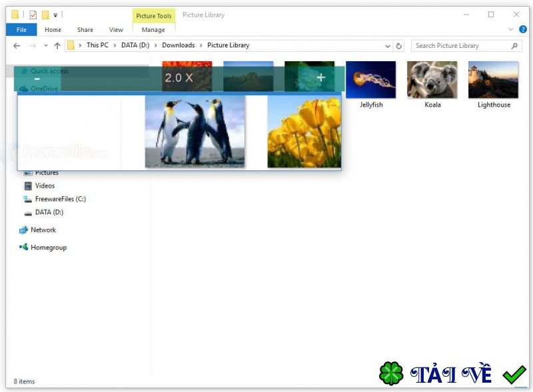Click the green TẢI VỀ download button
The height and width of the screenshot is (392, 533).
click(x=452, y=374)
